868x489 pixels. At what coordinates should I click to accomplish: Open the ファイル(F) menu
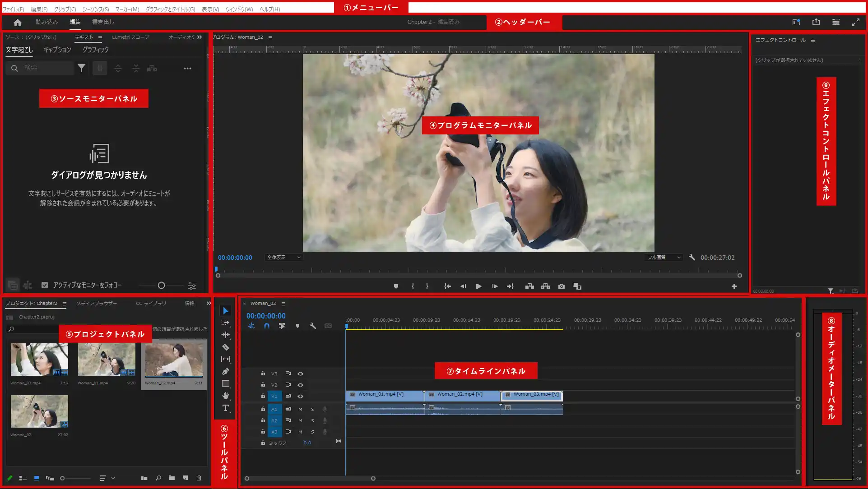14,9
